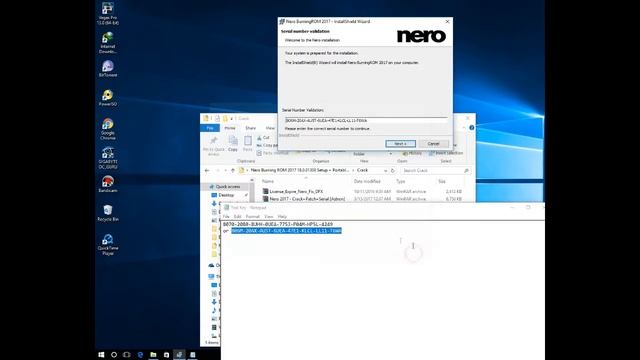Click Cancel in the Nero installer
The image size is (640, 360).
click(433, 144)
